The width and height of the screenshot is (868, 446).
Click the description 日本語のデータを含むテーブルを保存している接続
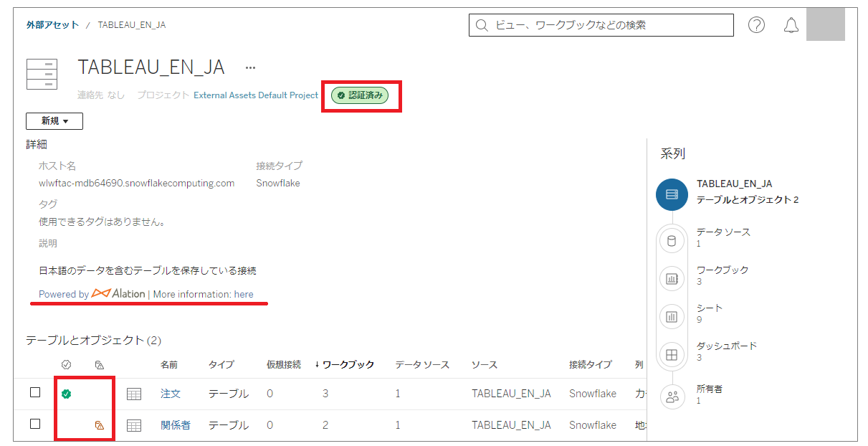(x=148, y=271)
